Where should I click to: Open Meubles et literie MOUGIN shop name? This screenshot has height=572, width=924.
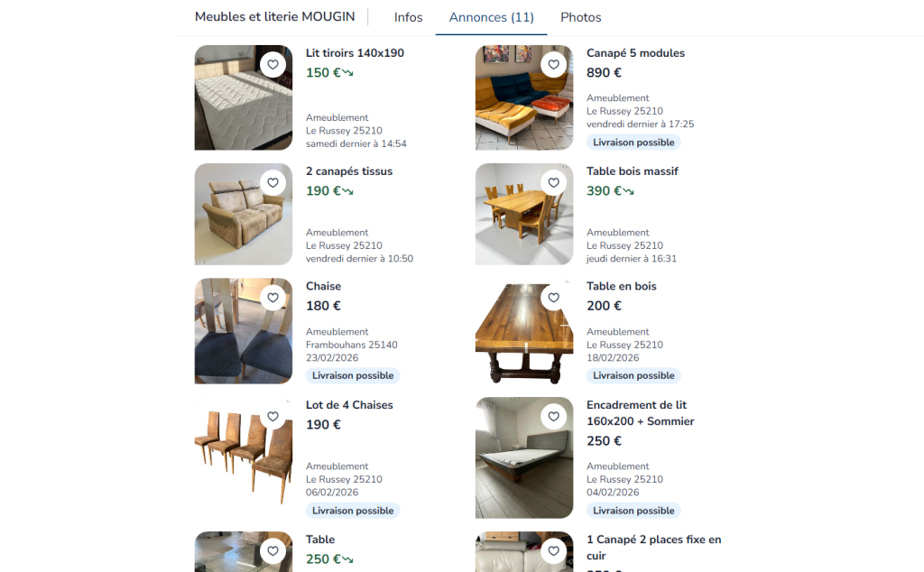click(274, 16)
